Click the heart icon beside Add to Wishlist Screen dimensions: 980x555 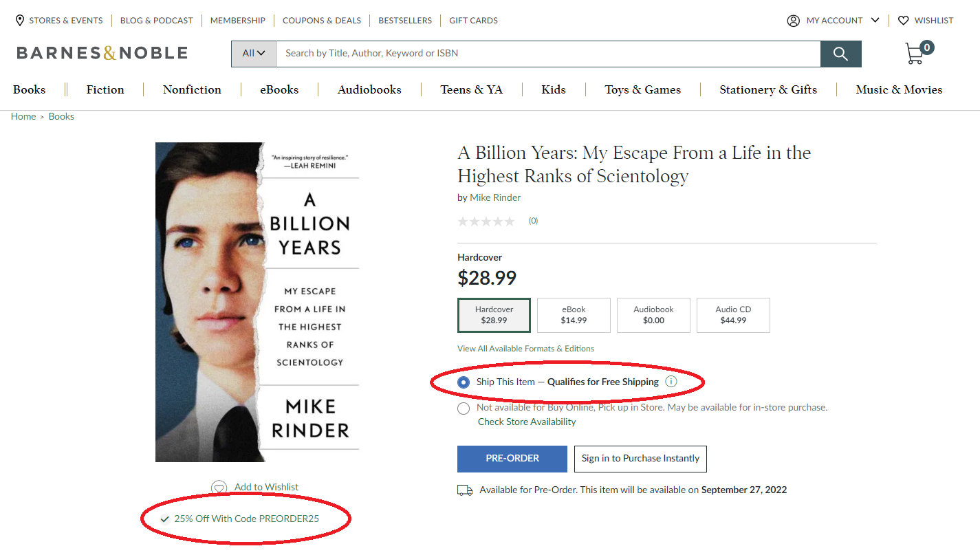(219, 488)
